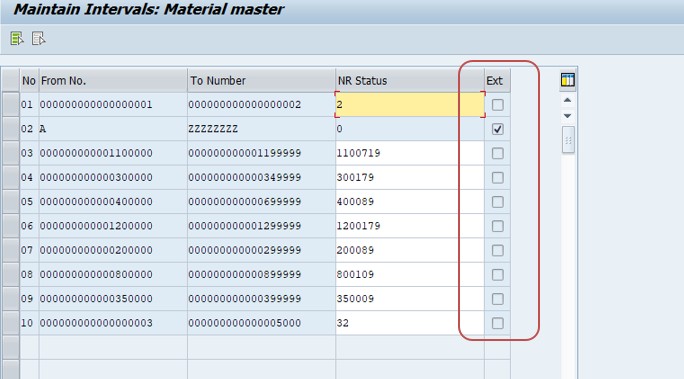Click From No. 000000000000350000

(x=113, y=299)
